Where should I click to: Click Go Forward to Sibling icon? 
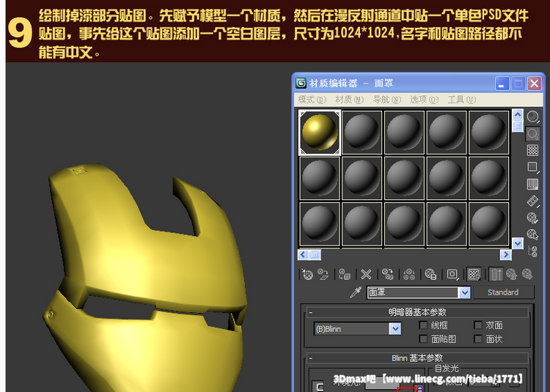(527, 274)
